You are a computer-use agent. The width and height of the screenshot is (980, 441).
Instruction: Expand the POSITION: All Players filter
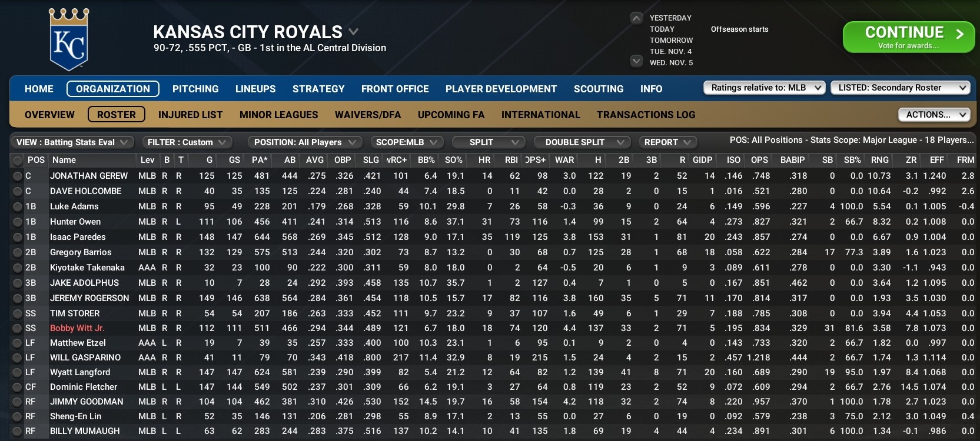point(305,142)
